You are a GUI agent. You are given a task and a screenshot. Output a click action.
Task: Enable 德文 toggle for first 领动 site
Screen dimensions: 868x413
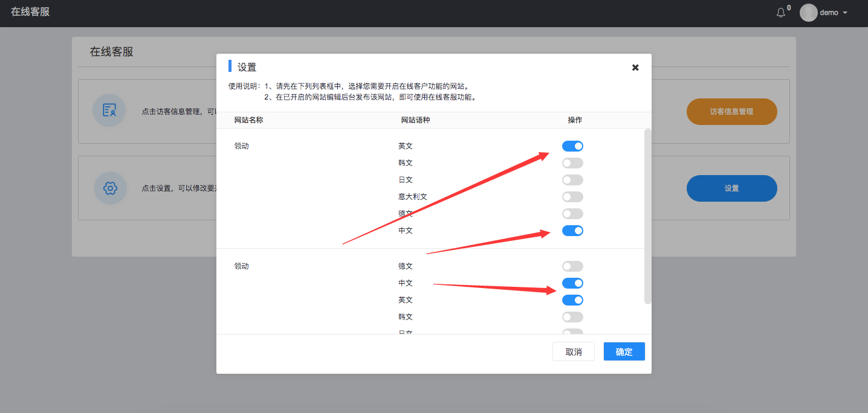572,214
